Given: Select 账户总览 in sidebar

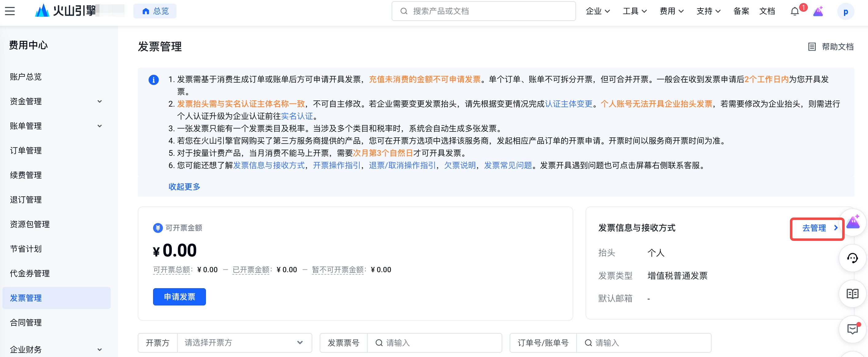Looking at the screenshot, I should pyautogui.click(x=57, y=77).
